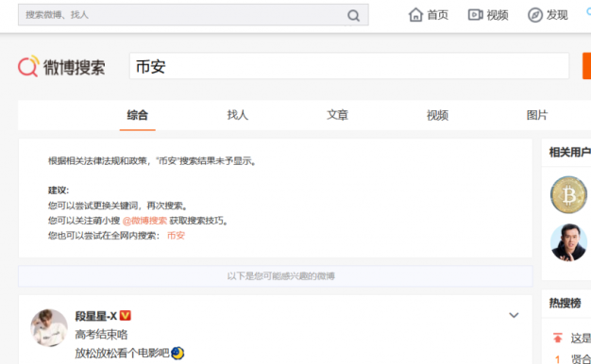The image size is (591, 364).
Task: Select the 综合 tab
Action: coord(138,115)
